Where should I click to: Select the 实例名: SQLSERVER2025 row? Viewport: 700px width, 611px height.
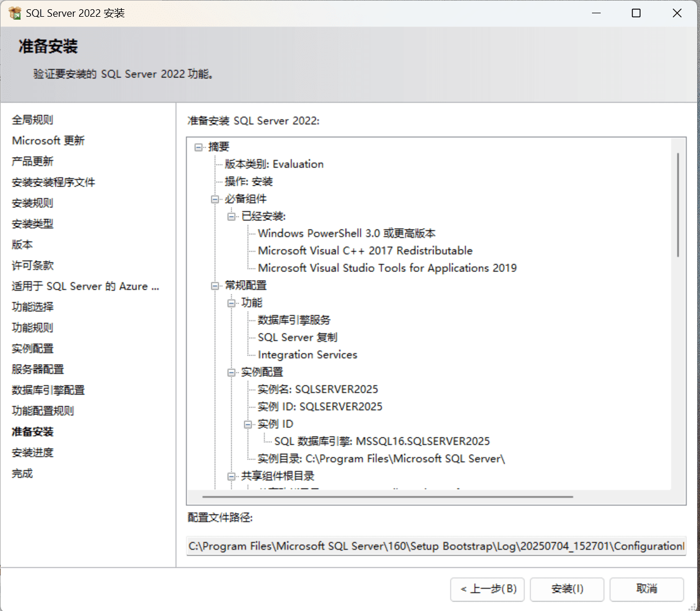(318, 389)
